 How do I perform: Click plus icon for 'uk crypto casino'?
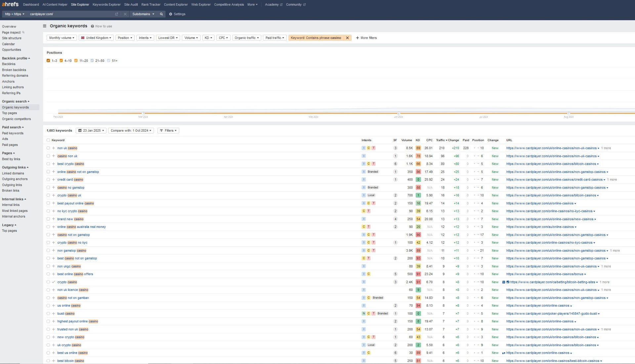point(54,345)
